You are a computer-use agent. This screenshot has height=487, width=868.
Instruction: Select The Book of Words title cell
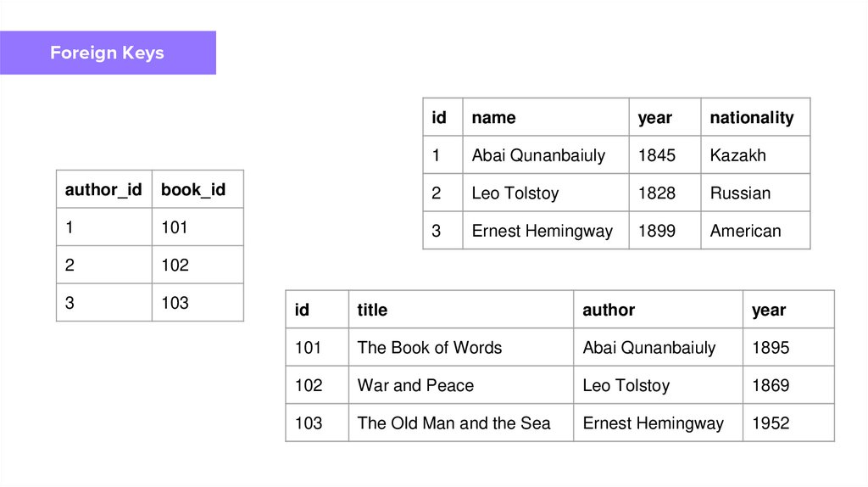[x=460, y=348]
